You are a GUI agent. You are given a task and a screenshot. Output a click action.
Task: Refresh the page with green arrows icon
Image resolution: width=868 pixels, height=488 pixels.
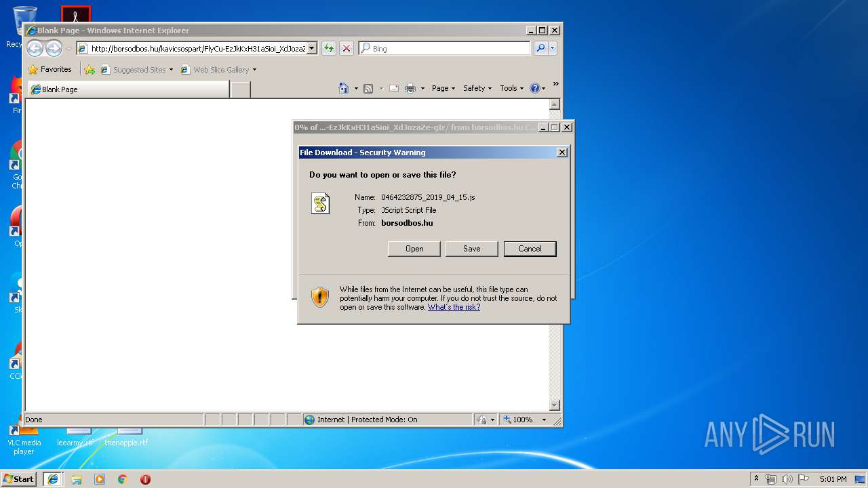pyautogui.click(x=329, y=48)
